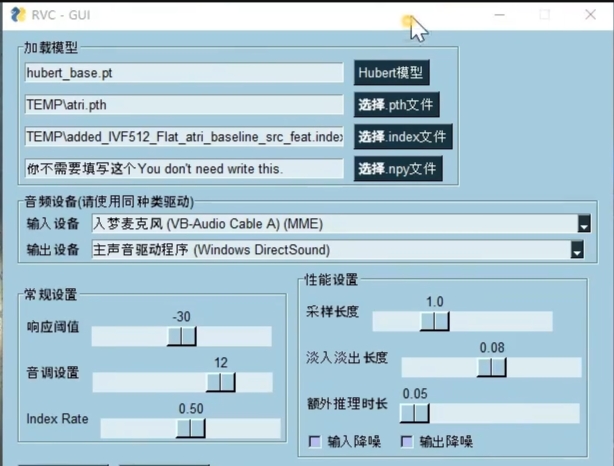
Task: Click the Index Rate slider handle
Action: (191, 428)
